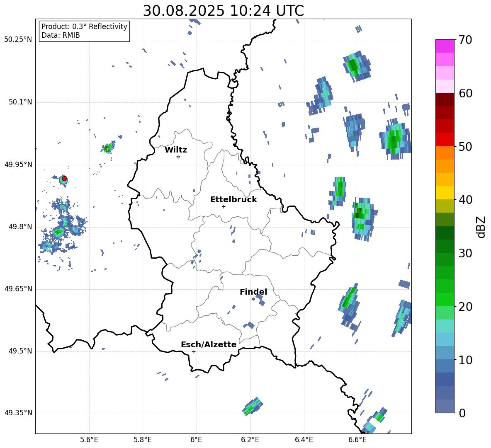Pick the yellow swatch just above 40
Screen dimensions: 491x448
point(445,193)
